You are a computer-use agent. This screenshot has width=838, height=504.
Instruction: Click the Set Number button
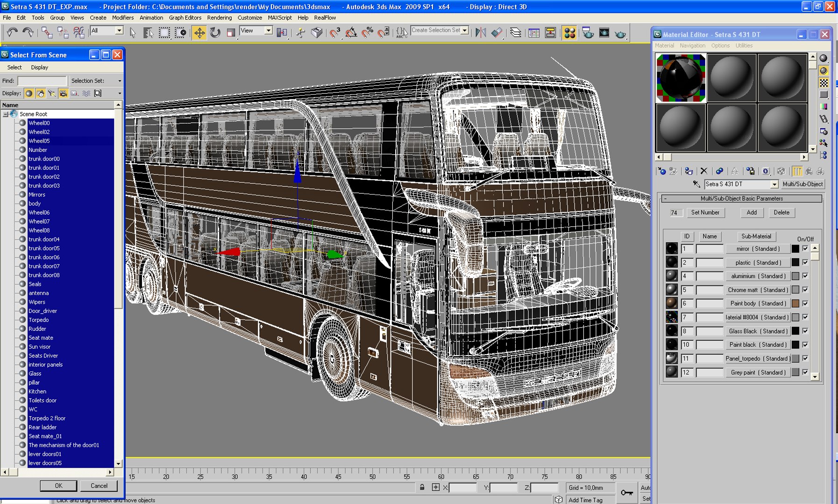[705, 212]
